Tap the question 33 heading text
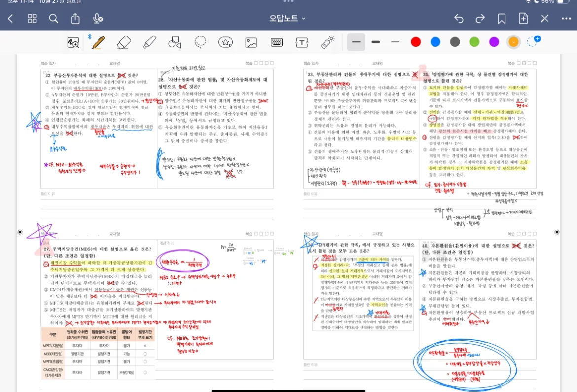This screenshot has width=577, height=392. (x=362, y=78)
